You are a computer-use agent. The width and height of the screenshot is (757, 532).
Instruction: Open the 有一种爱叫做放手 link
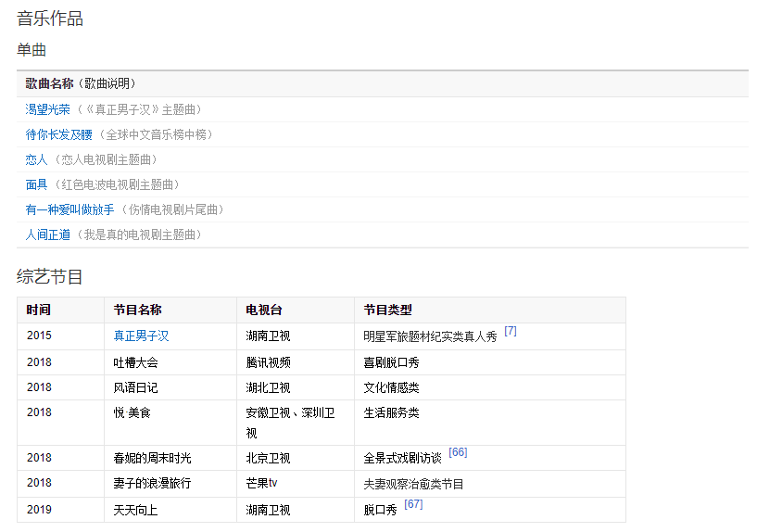pos(69,209)
